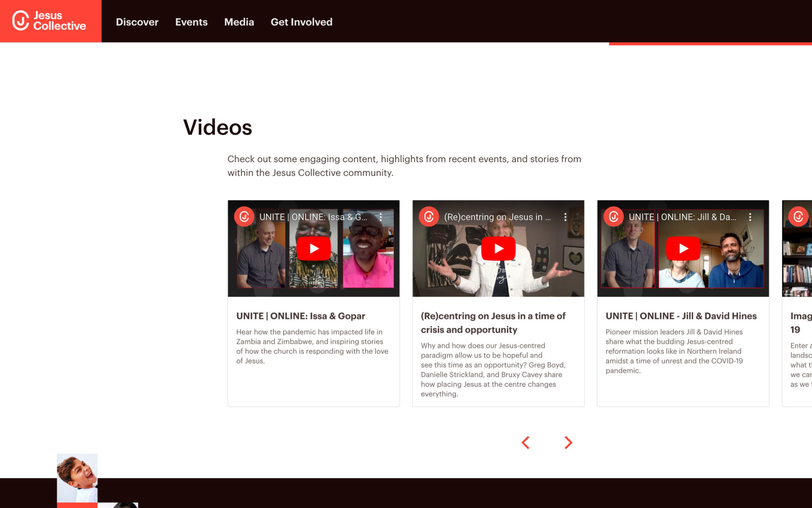
Task: Click the three-dot menu icon on second video
Action: pos(566,217)
